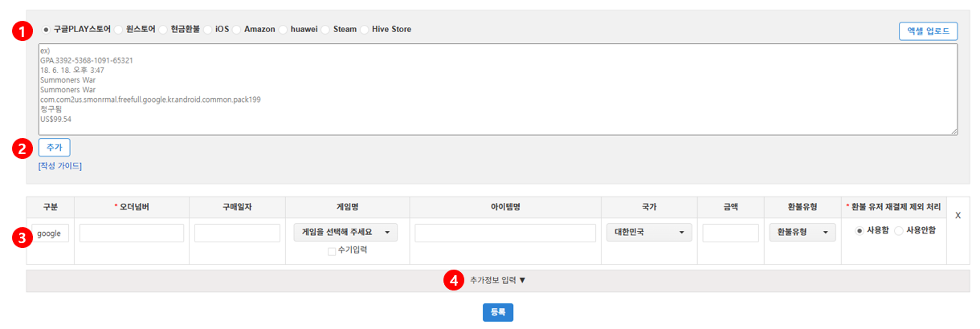Select the 원스토어 store option
Screen dimensions: 980x329
[119, 30]
